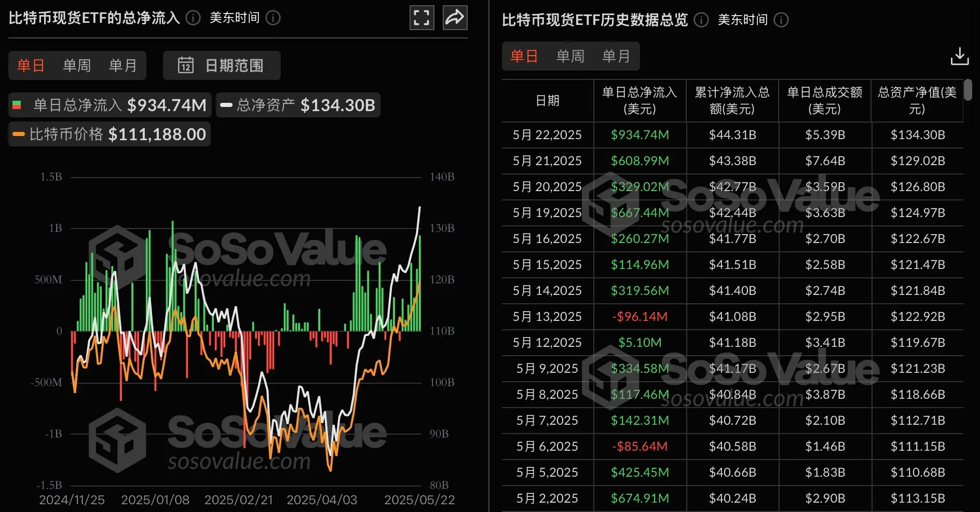Select 单月 in the history data panel

(616, 56)
